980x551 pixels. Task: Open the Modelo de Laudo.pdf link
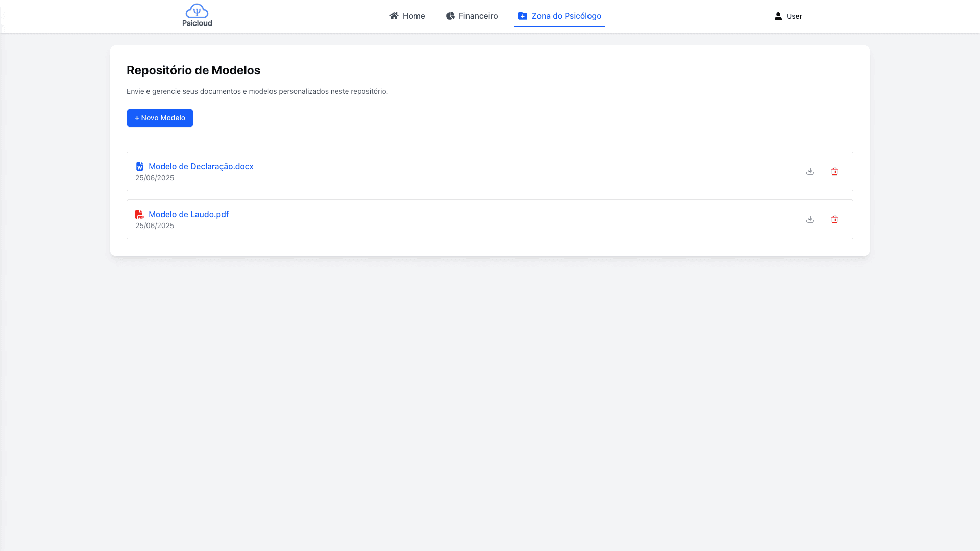tap(188, 214)
